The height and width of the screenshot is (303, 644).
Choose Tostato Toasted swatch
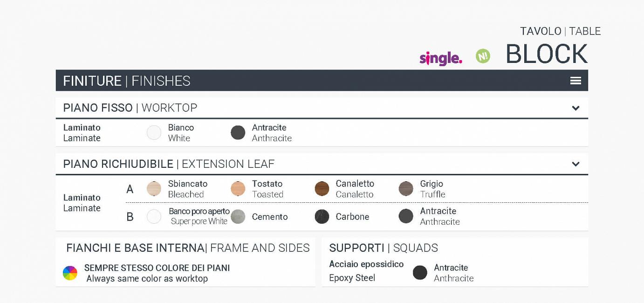(238, 189)
